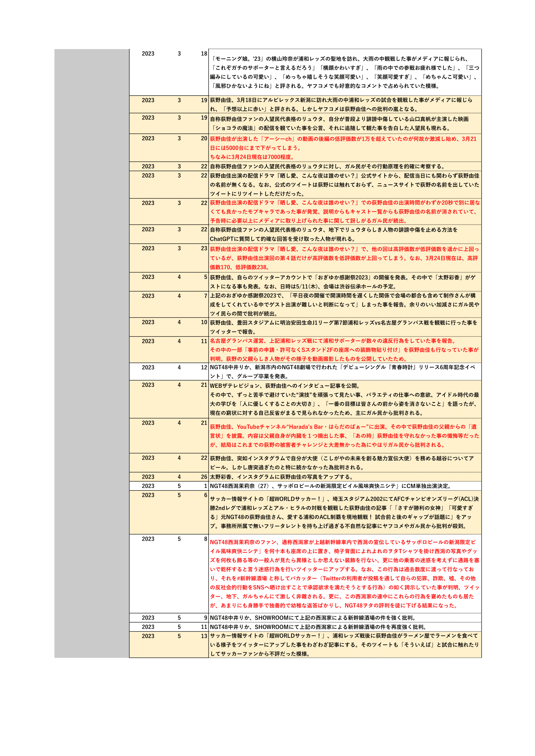Select the entry beginning 上記のおぎゆか感謝祭2023で

pos(345,304)
